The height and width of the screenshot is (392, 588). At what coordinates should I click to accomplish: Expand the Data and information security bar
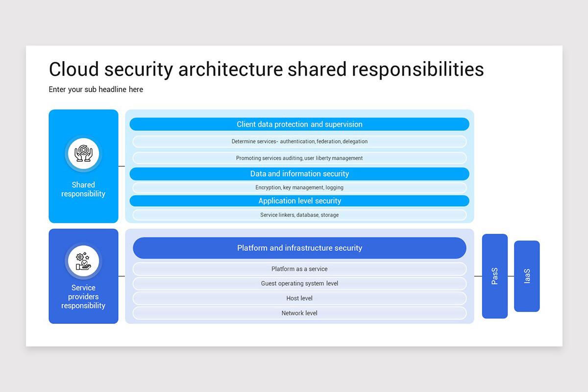click(x=299, y=173)
